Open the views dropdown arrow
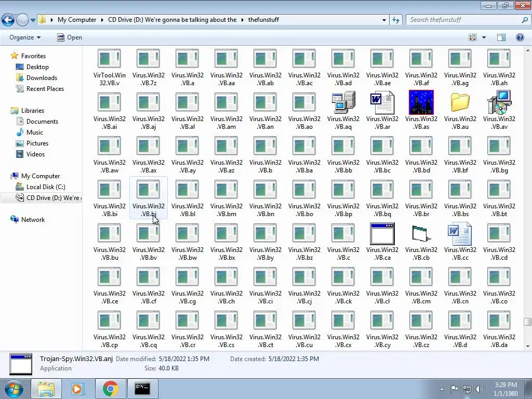Screen dimensions: 532x399 pyautogui.click(x=484, y=37)
